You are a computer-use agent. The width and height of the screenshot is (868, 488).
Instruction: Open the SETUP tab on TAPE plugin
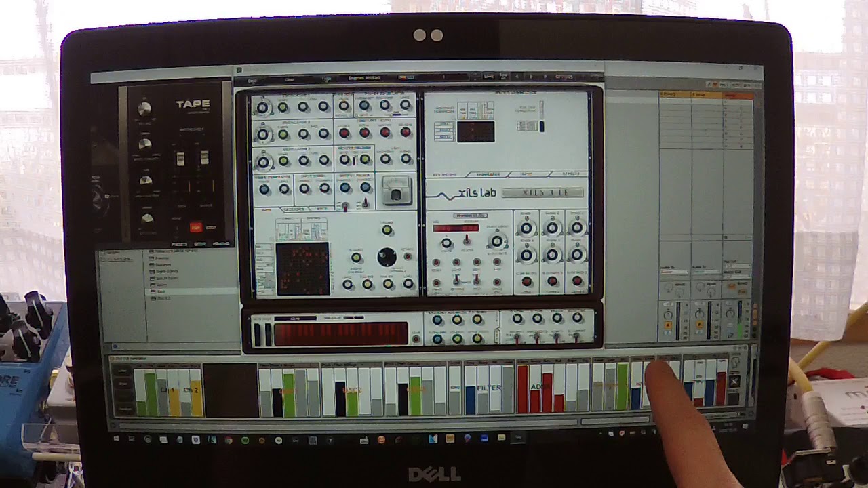(x=201, y=244)
